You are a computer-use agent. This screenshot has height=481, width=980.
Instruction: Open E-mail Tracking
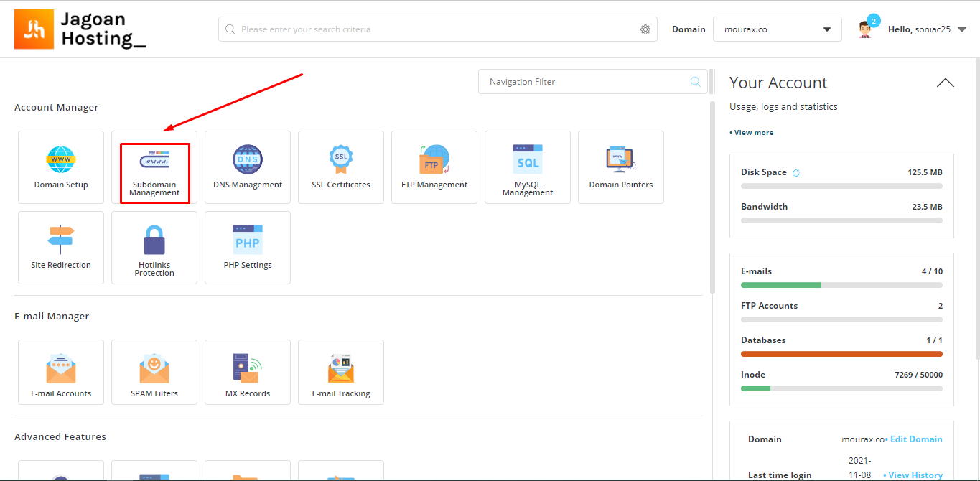tap(341, 373)
